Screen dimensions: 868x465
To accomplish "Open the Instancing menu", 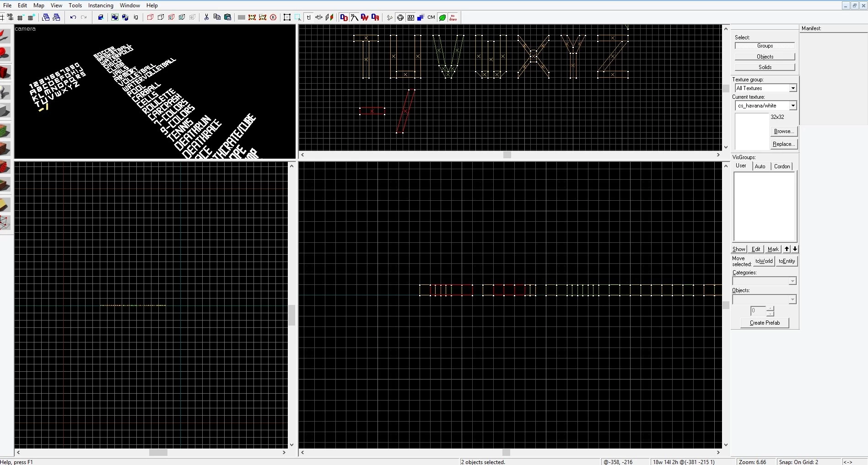I will pos(101,5).
